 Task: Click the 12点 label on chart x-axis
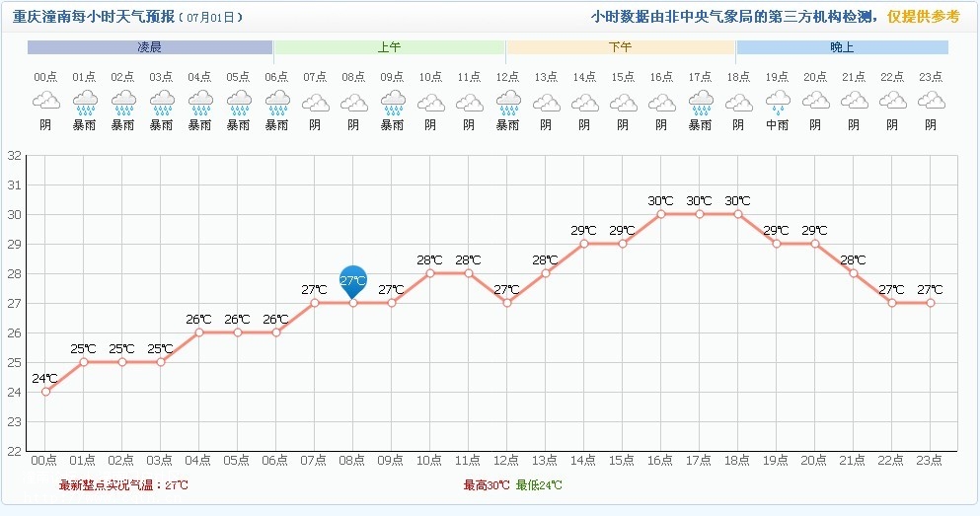(507, 461)
